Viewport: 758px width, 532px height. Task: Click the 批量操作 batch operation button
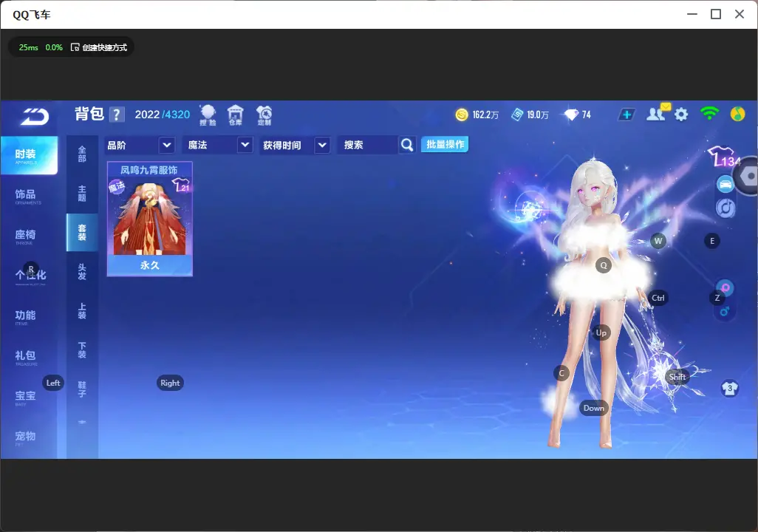coord(445,145)
